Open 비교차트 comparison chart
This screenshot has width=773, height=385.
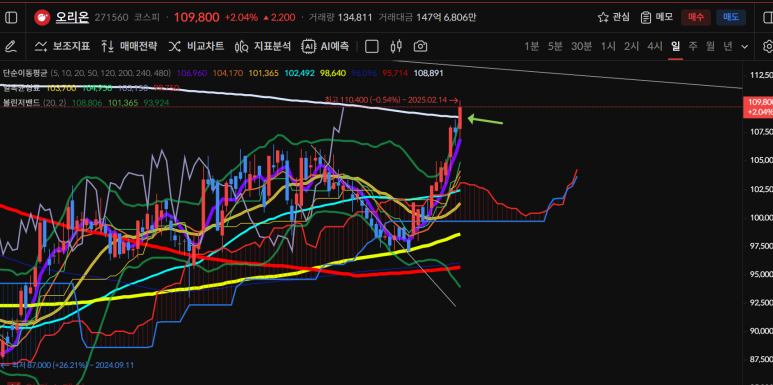(196, 47)
